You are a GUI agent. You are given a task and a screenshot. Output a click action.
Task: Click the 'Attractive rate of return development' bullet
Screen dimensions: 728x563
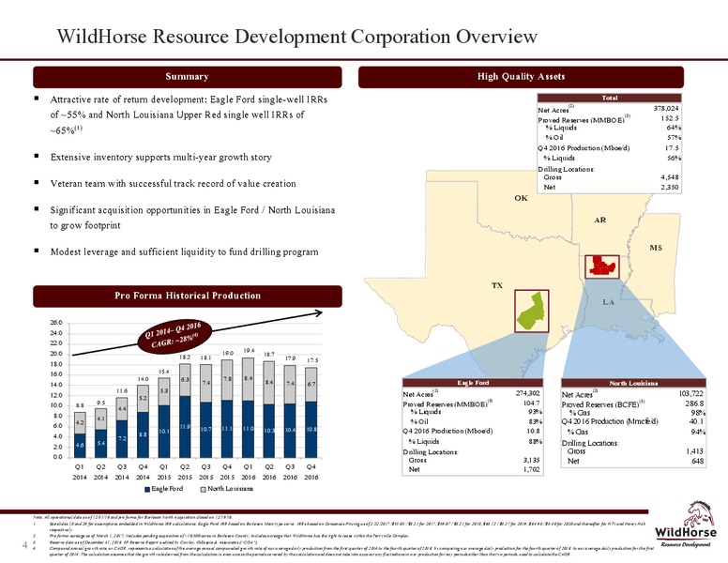[190, 114]
